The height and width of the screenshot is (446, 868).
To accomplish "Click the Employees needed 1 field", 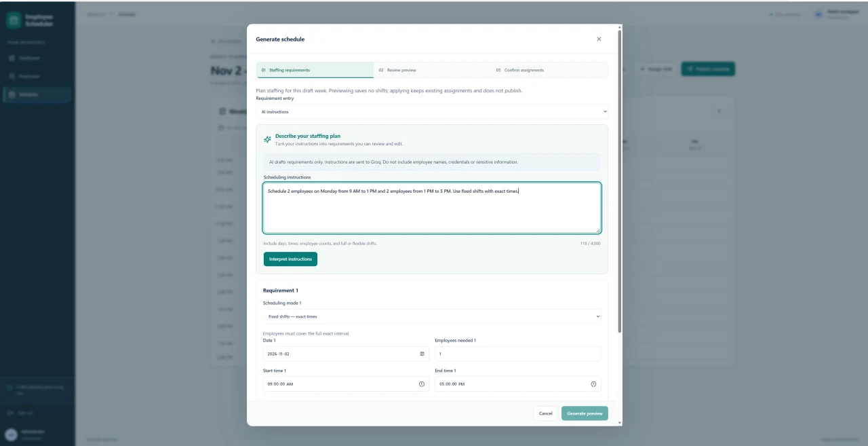I will tap(517, 354).
